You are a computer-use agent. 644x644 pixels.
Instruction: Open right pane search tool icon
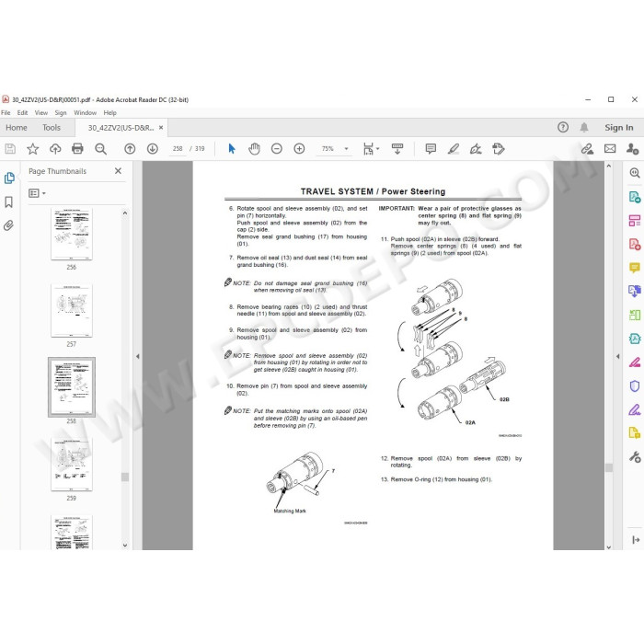tap(635, 173)
